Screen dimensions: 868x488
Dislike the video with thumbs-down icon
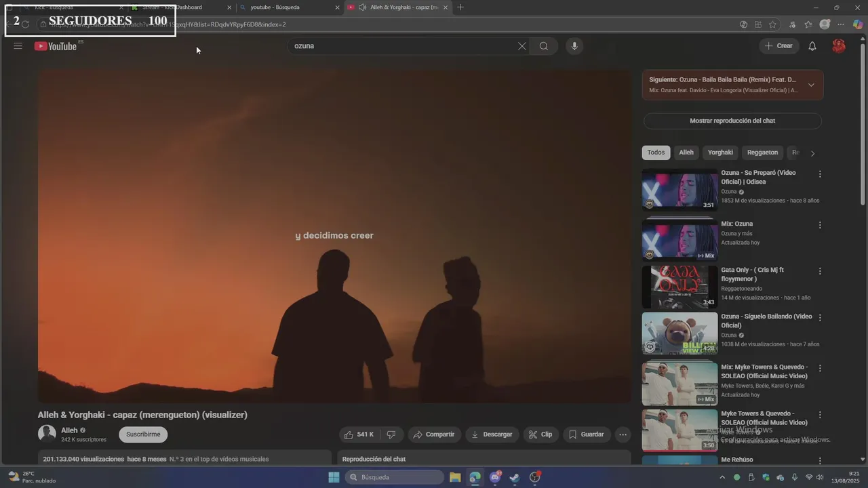tap(391, 434)
